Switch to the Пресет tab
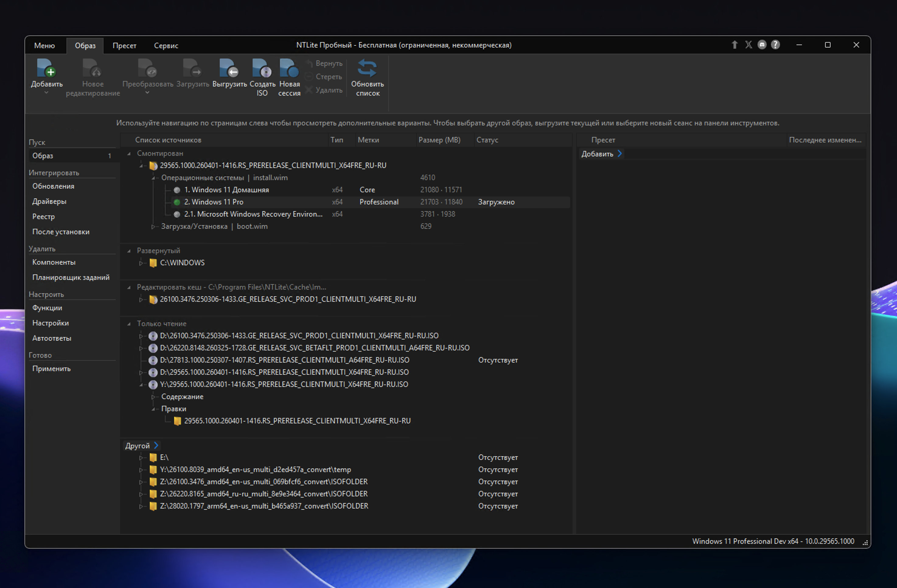897x588 pixels. [x=124, y=46]
